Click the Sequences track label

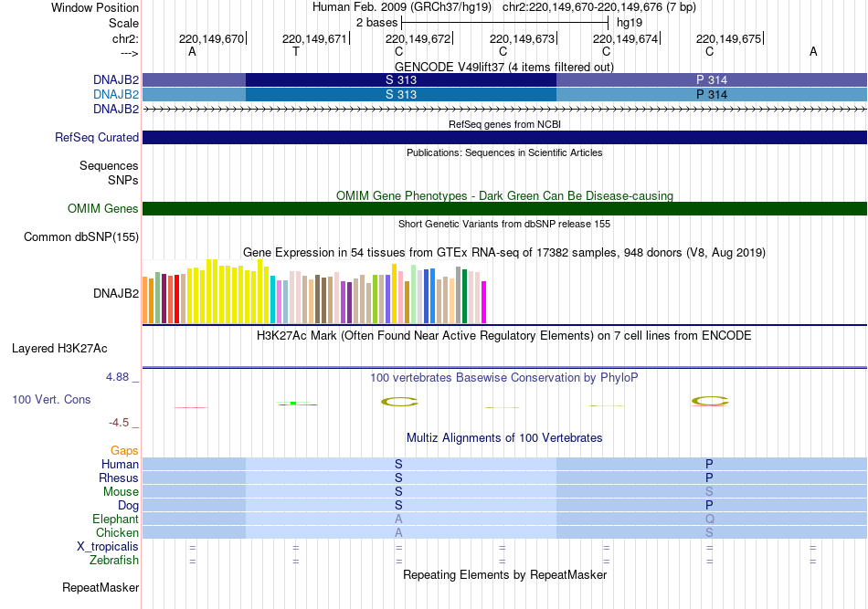109,165
